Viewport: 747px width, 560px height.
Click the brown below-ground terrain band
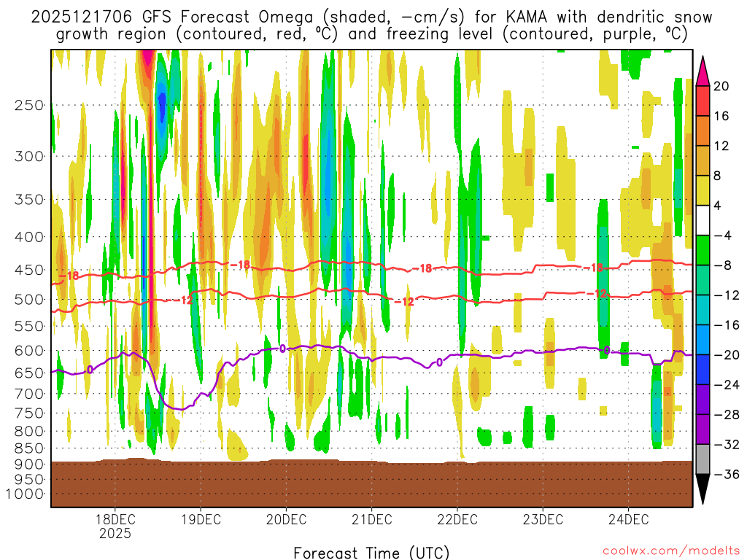(x=371, y=484)
